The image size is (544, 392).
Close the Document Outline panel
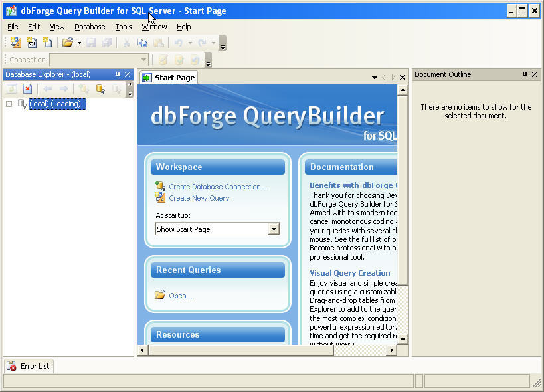(x=534, y=74)
